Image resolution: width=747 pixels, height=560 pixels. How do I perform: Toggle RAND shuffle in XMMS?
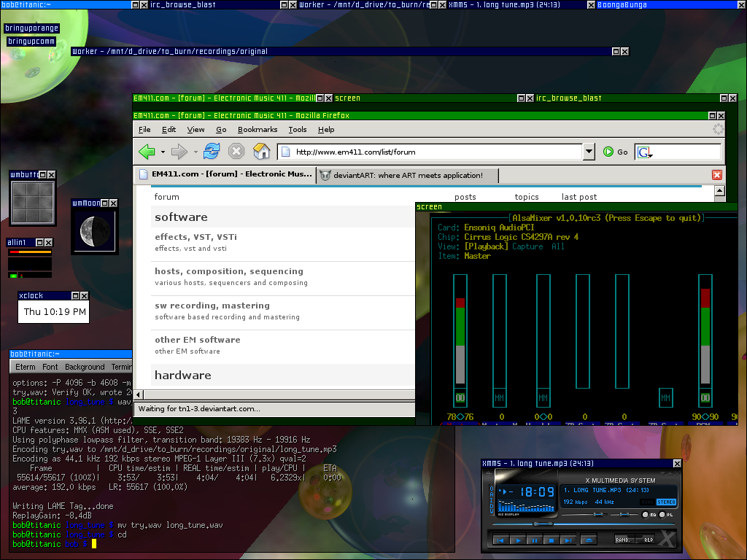click(625, 540)
